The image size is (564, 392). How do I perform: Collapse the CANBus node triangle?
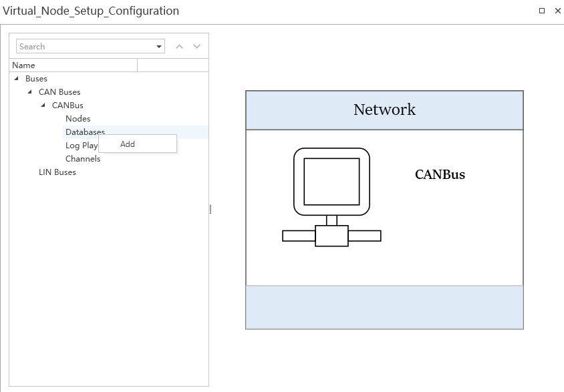[x=43, y=106]
